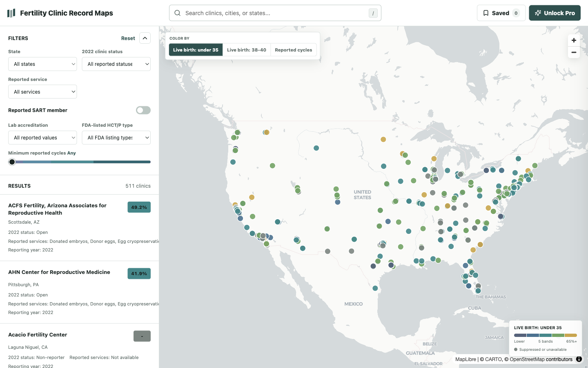The image size is (588, 368).
Task: Open the State dropdown
Action: [42, 64]
